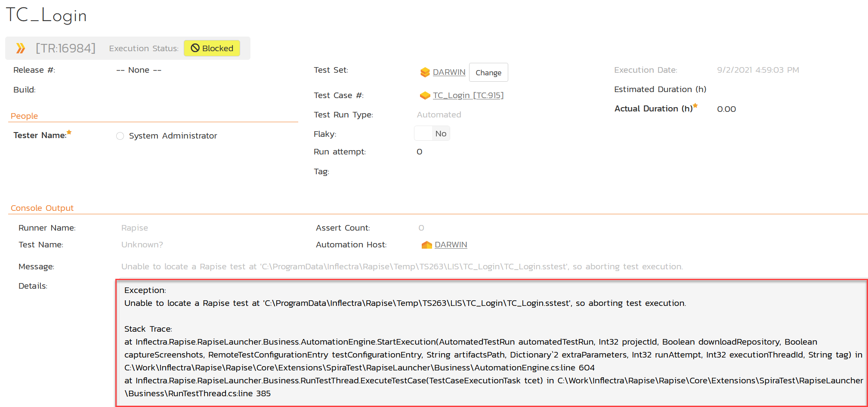Click the TC_Login test case icon
Screen dimensions: 868x407
pos(425,96)
